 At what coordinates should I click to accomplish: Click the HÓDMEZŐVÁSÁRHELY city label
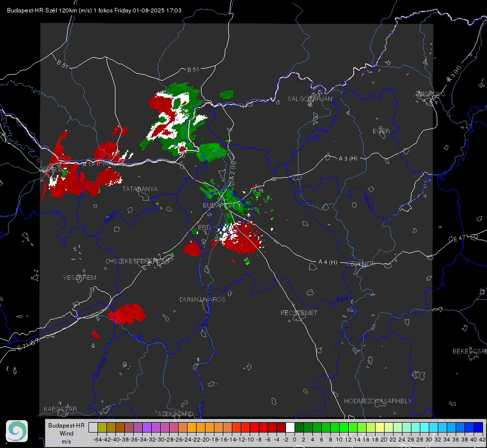pyautogui.click(x=378, y=401)
